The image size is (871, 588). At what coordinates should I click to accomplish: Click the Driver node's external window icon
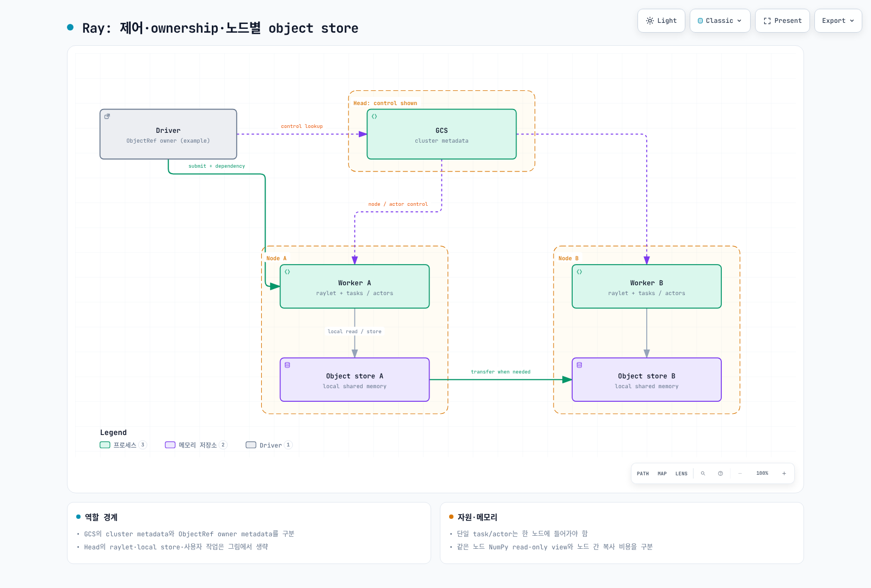(107, 117)
